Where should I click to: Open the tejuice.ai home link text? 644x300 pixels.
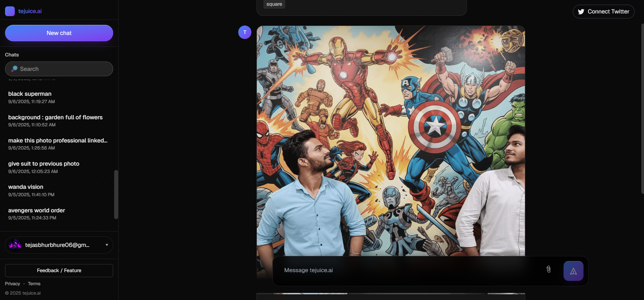click(30, 11)
